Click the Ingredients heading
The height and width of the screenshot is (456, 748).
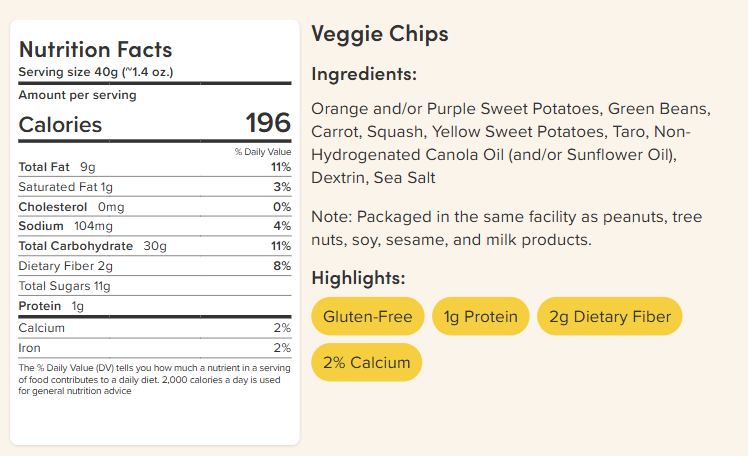(364, 74)
